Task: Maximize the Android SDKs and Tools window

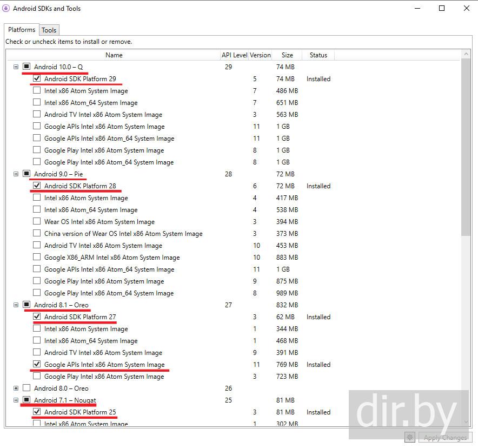Action: (x=442, y=8)
